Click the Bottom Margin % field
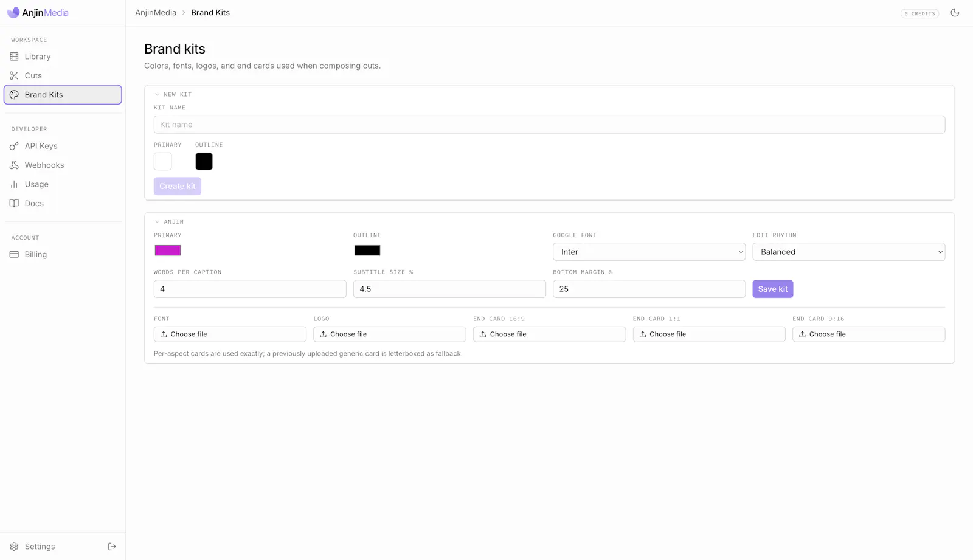This screenshot has height=560, width=973. (649, 289)
